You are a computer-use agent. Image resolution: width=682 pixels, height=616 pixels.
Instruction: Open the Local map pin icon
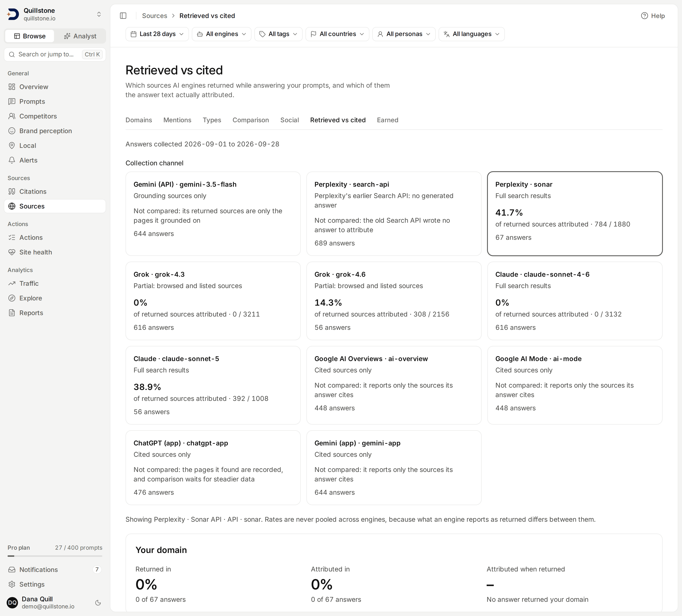[12, 145]
